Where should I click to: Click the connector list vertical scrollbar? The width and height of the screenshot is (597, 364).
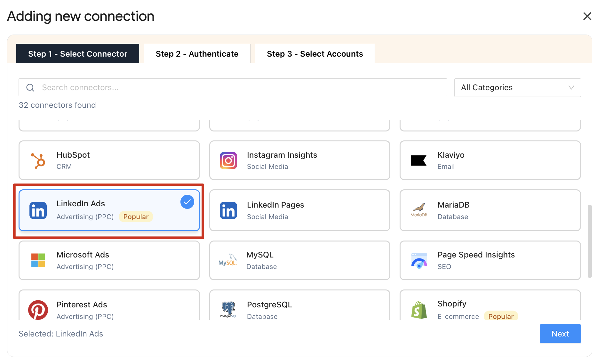pyautogui.click(x=589, y=241)
